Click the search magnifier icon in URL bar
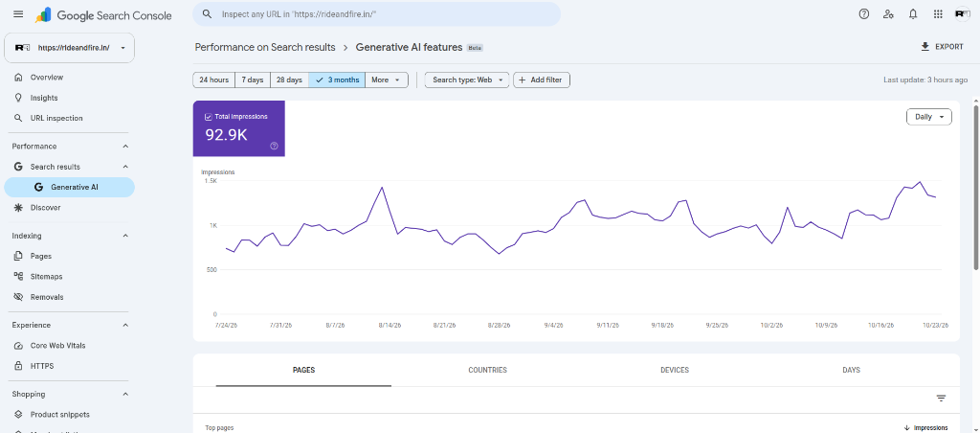Viewport: 980px width, 433px height. [208, 13]
